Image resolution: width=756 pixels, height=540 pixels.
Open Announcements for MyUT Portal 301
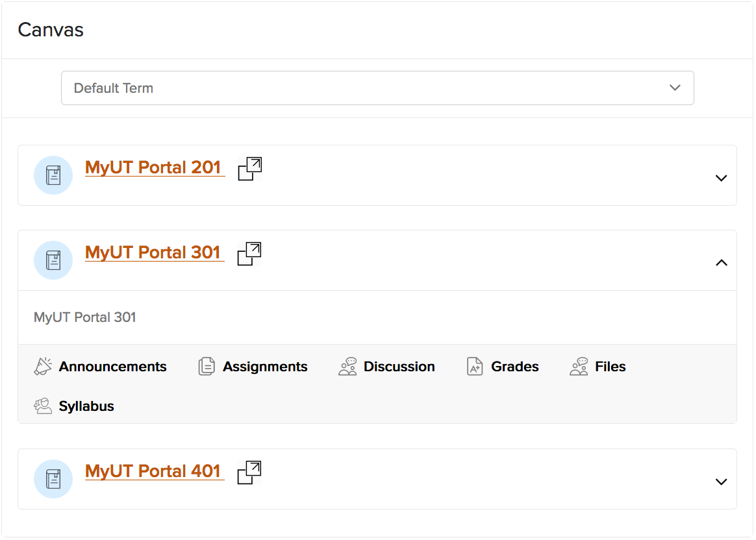pos(42,365)
